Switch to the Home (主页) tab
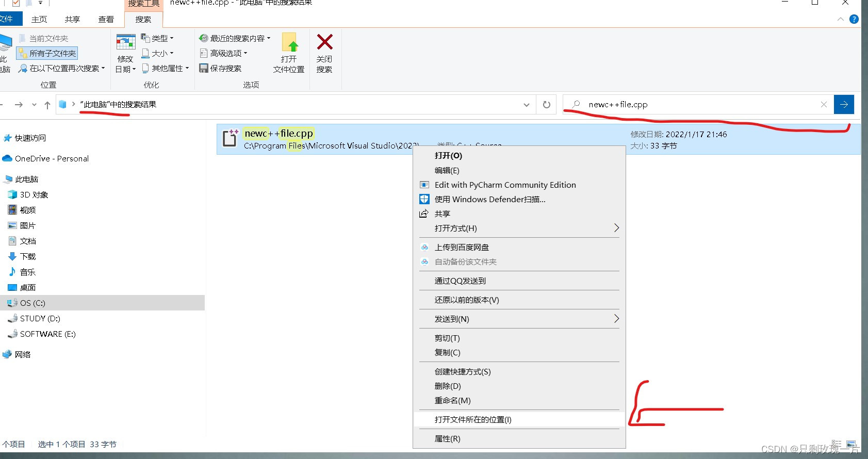 [x=39, y=19]
